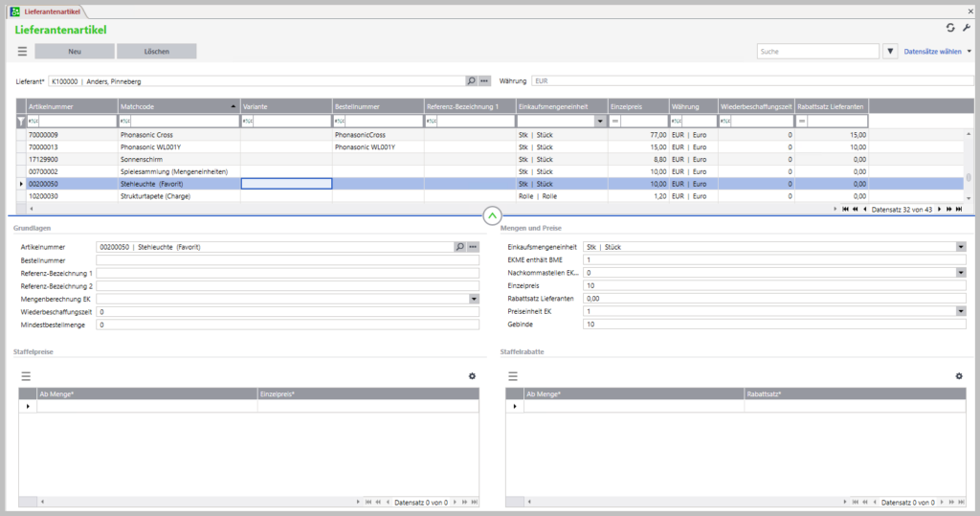980x516 pixels.
Task: Click the Löschen button
Action: click(x=156, y=52)
